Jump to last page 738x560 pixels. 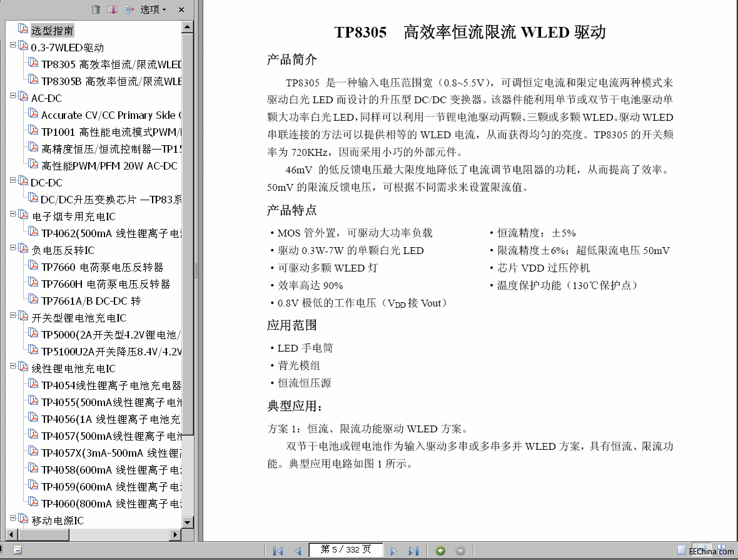(x=413, y=551)
